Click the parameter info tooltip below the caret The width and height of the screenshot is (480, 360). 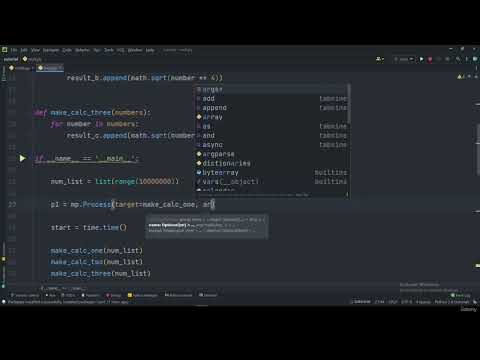click(207, 226)
